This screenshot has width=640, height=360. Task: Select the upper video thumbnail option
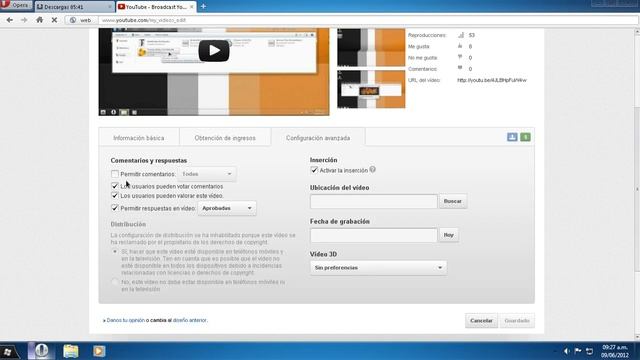371,47
